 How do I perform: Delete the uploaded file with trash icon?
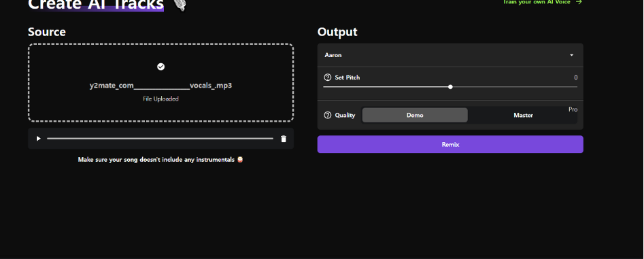tap(284, 139)
